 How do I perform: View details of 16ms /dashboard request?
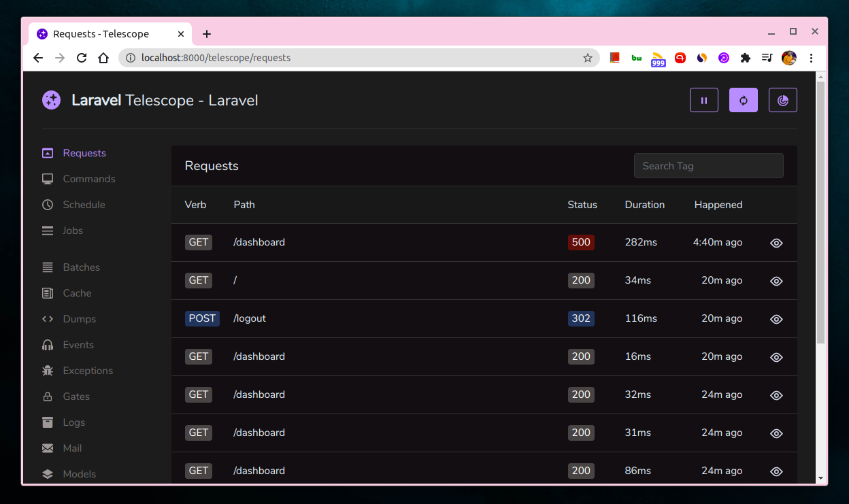(776, 357)
